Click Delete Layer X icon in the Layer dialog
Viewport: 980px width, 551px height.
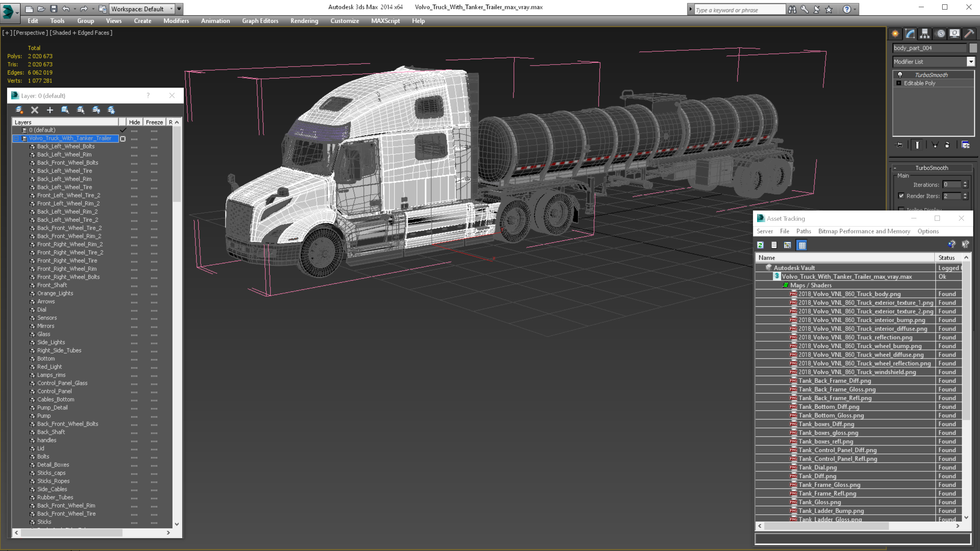[x=35, y=110]
